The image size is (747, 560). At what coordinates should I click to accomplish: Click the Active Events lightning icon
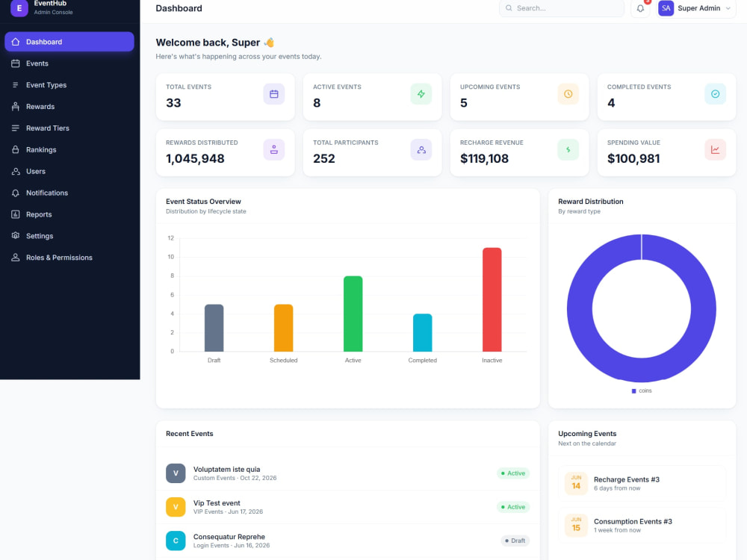[x=421, y=94]
